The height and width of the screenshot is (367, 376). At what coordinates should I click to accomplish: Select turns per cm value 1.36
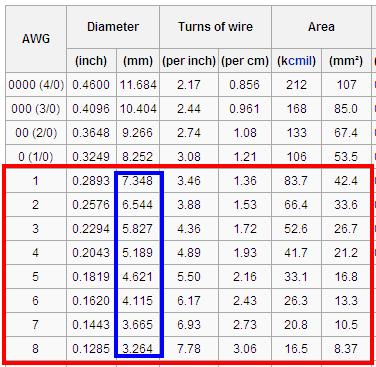point(245,181)
